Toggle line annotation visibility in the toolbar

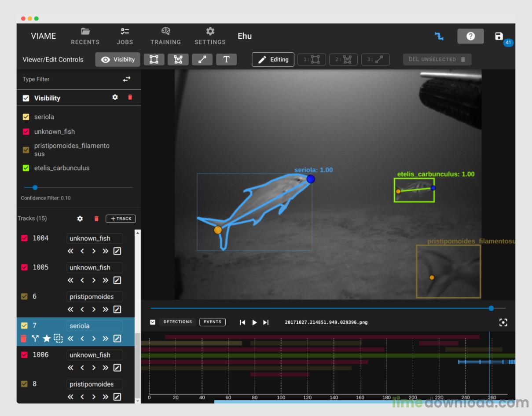coord(202,59)
